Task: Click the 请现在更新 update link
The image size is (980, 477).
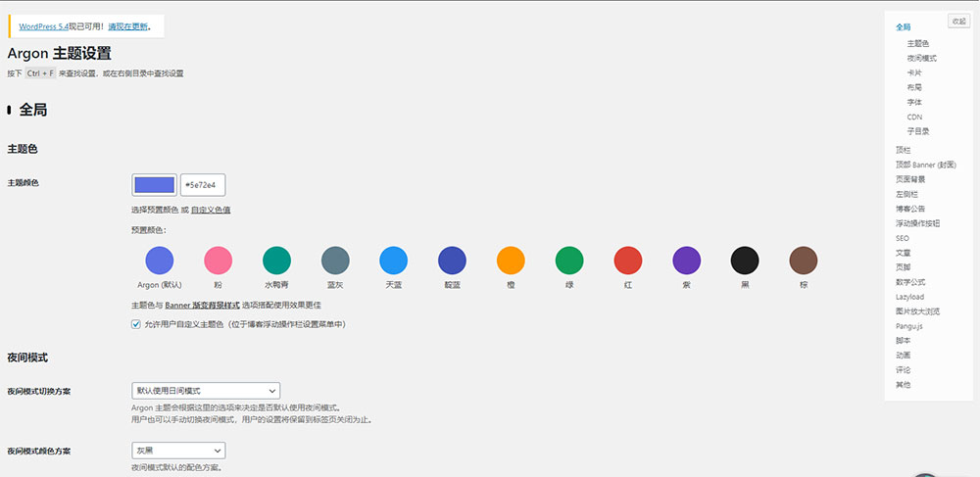Action: (128, 26)
